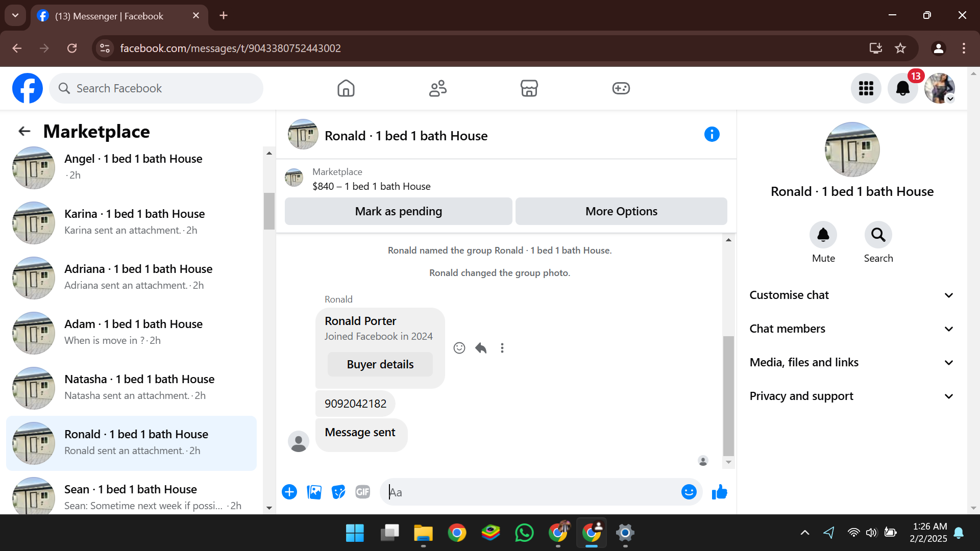Screen dimensions: 980x551
Task: React to Ronald Porter's message with emoji
Action: pos(459,348)
